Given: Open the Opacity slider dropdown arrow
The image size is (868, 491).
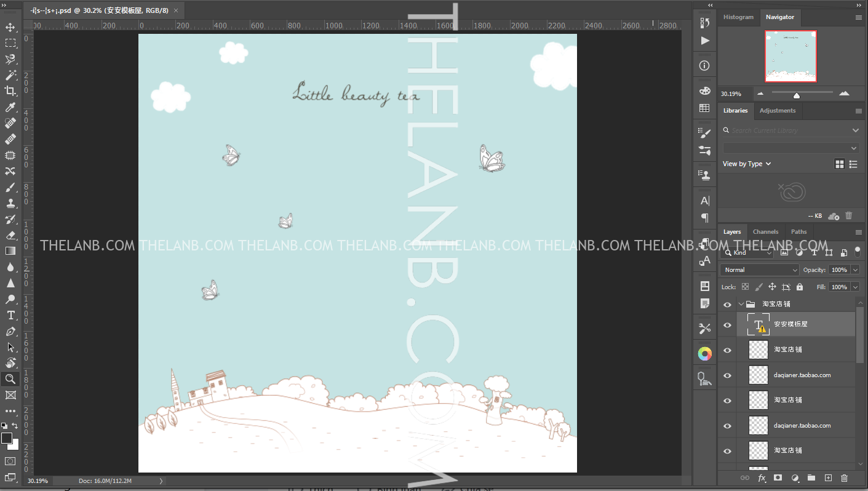Looking at the screenshot, I should pyautogui.click(x=855, y=269).
